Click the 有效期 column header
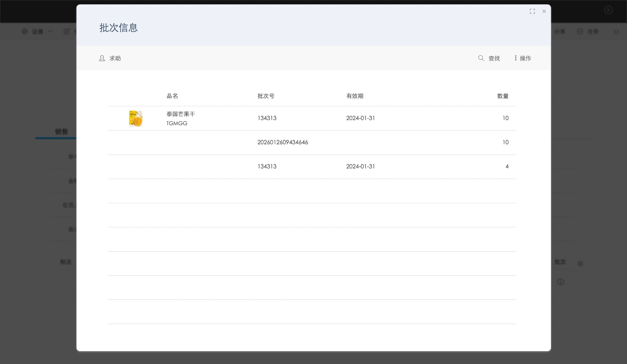The height and width of the screenshot is (364, 627). [x=355, y=96]
